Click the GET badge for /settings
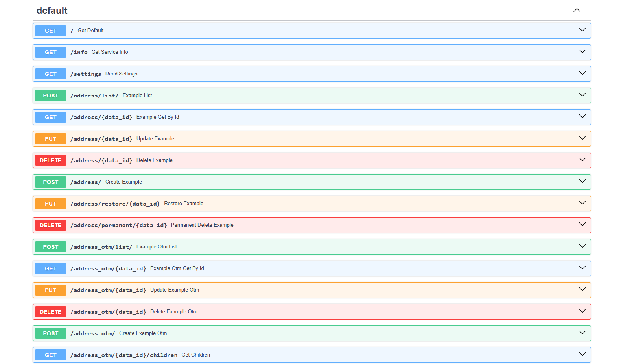Screen dimensions: 643x364 click(51, 74)
